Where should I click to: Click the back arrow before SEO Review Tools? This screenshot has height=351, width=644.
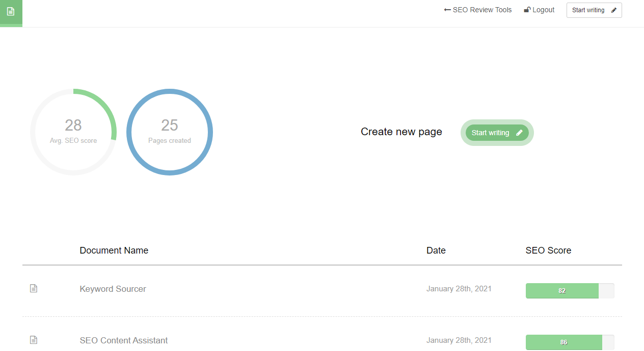tap(447, 9)
